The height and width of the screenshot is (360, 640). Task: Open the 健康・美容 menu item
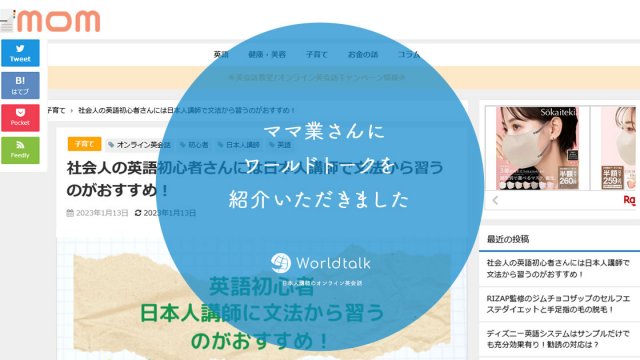click(267, 54)
